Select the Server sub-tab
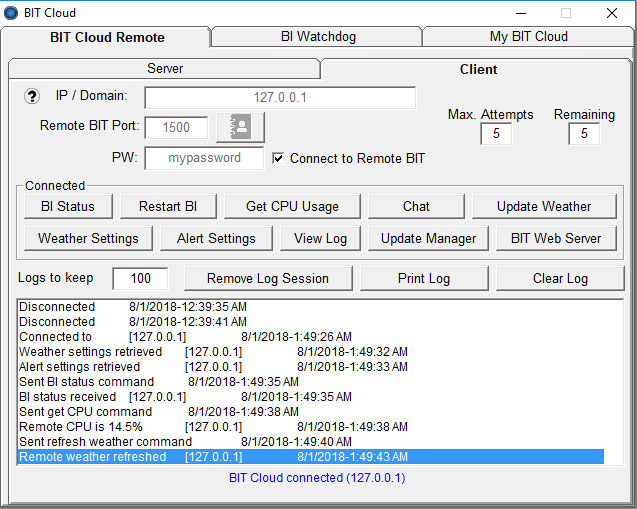The width and height of the screenshot is (637, 509). pyautogui.click(x=165, y=69)
